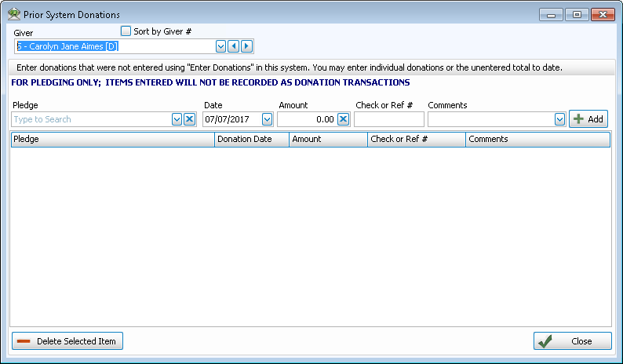Open the Pledge dropdown list

(x=177, y=119)
